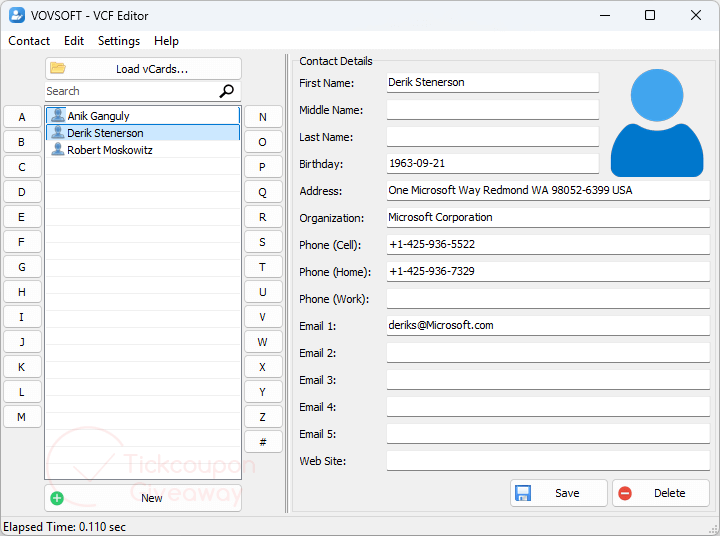The width and height of the screenshot is (720, 536).
Task: Filter contacts by letter R
Action: pyautogui.click(x=263, y=217)
